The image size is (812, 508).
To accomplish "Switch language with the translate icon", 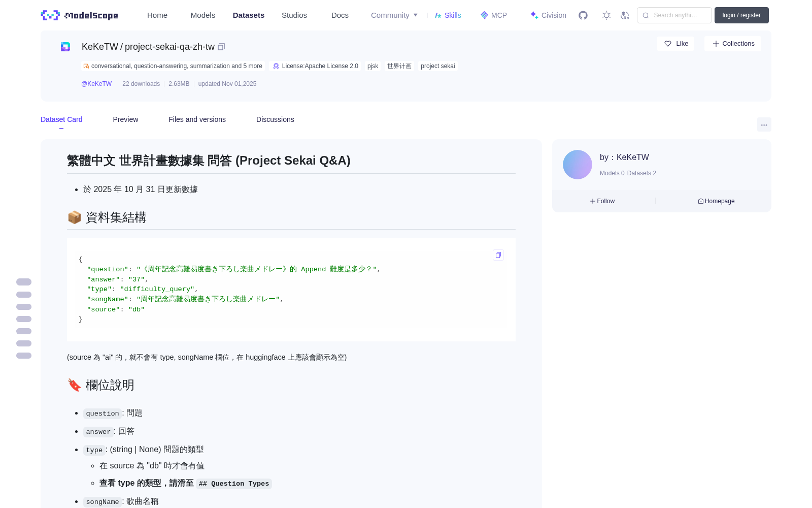I will (625, 15).
